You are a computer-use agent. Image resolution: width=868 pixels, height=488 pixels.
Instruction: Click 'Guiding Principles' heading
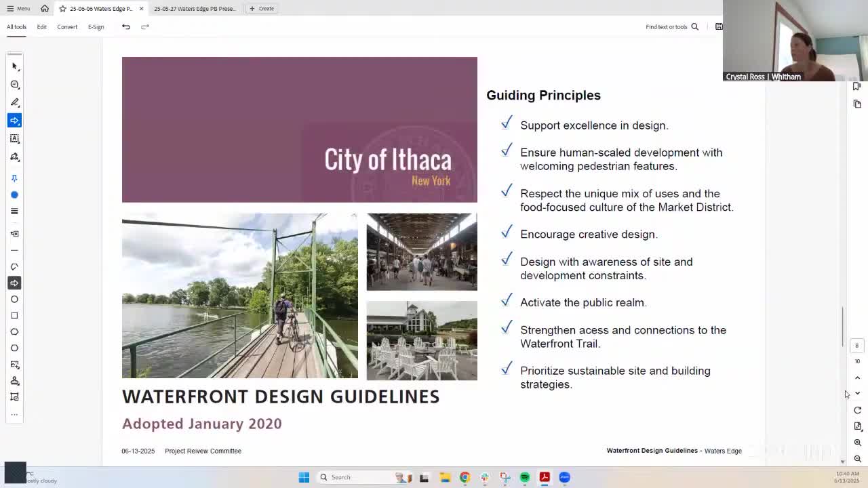click(x=543, y=95)
